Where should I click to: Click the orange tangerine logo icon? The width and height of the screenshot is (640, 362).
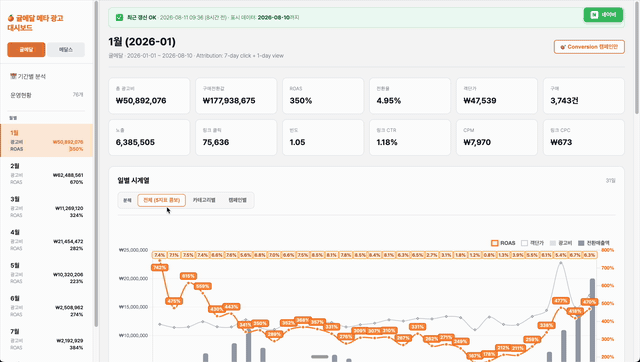[11, 18]
